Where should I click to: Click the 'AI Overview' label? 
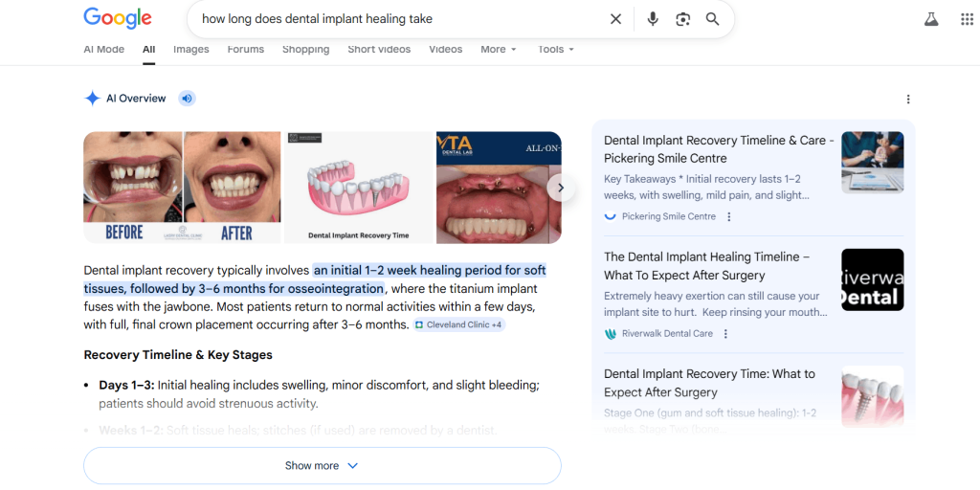coord(136,99)
